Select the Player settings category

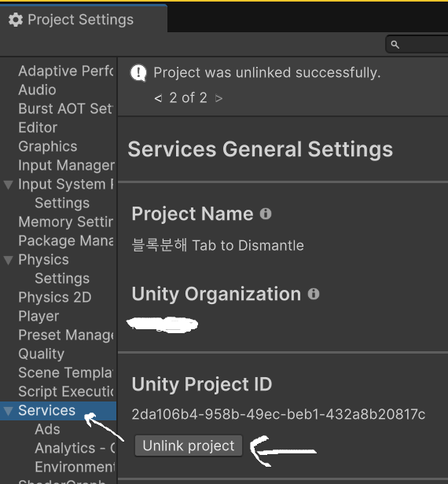[39, 316]
